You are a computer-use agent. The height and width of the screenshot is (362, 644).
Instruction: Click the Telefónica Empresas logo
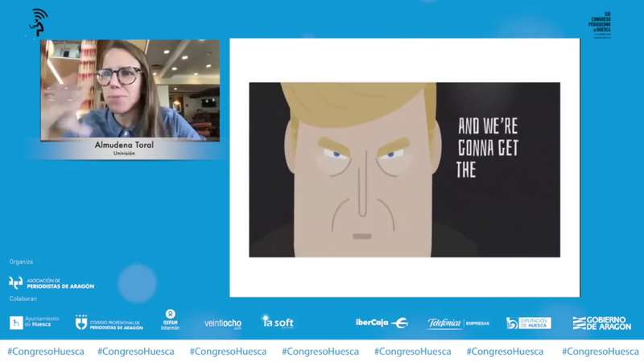click(x=458, y=323)
